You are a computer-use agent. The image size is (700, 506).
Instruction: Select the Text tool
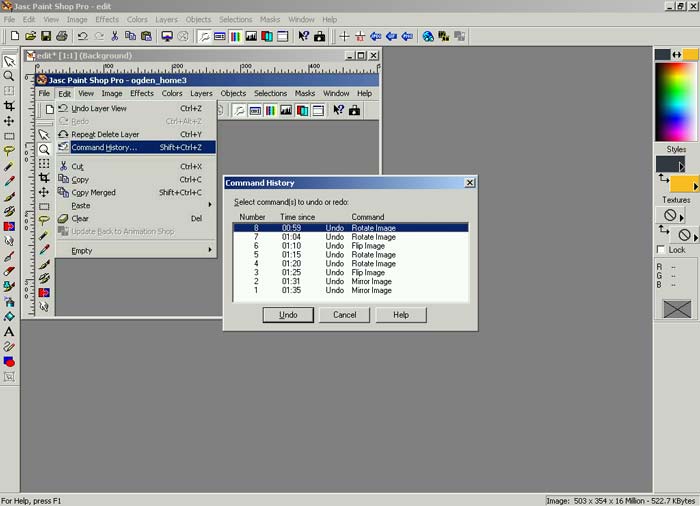pos(9,332)
